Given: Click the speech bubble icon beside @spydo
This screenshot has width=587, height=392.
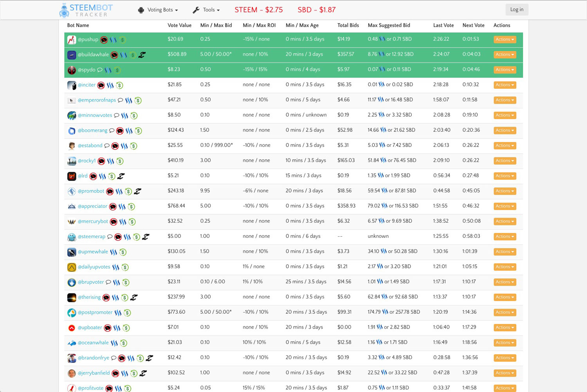Looking at the screenshot, I should coord(100,70).
